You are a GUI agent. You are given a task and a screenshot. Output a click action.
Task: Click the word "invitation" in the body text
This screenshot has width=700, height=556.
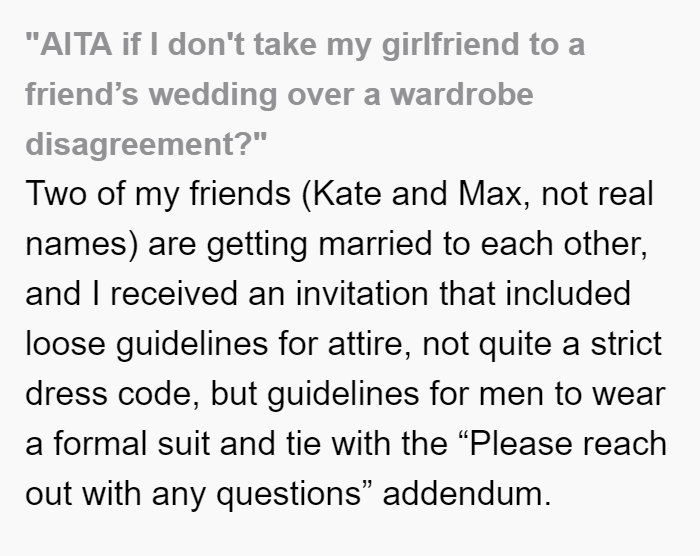point(362,294)
